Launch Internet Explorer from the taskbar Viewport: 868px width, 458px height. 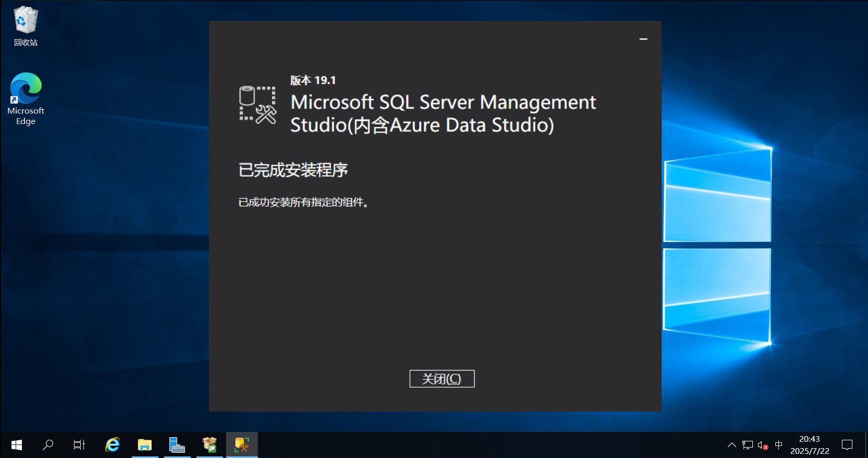(x=113, y=445)
